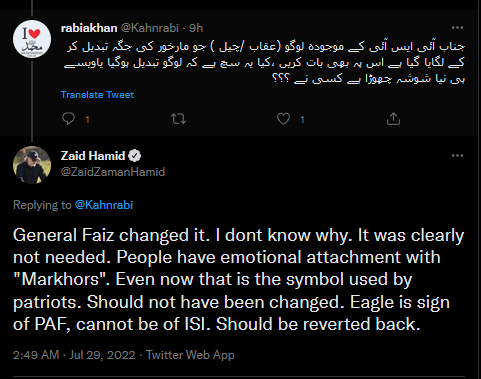Open Zaid Hamid's profile avatar
This screenshot has width=481, height=379.
32,165
